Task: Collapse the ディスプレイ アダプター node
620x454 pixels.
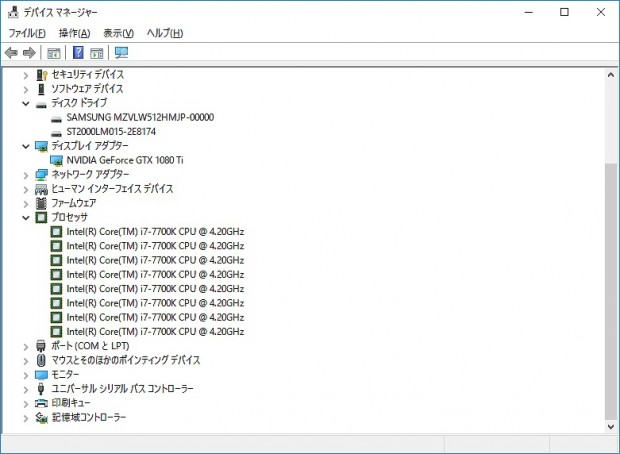Action: (x=26, y=147)
